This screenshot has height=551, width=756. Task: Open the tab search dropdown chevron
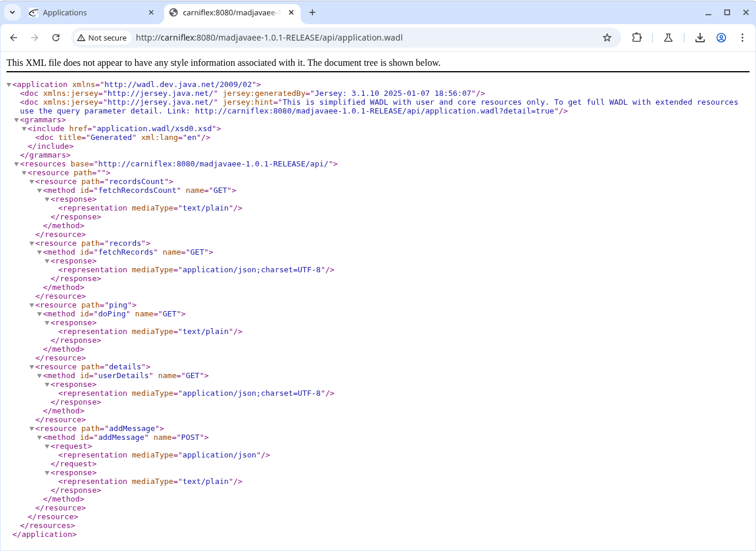(12, 12)
